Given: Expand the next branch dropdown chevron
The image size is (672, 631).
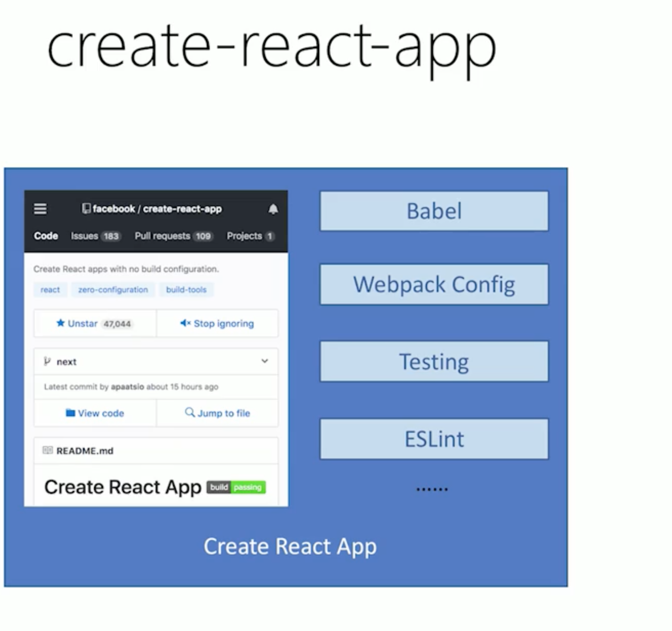Looking at the screenshot, I should (265, 361).
